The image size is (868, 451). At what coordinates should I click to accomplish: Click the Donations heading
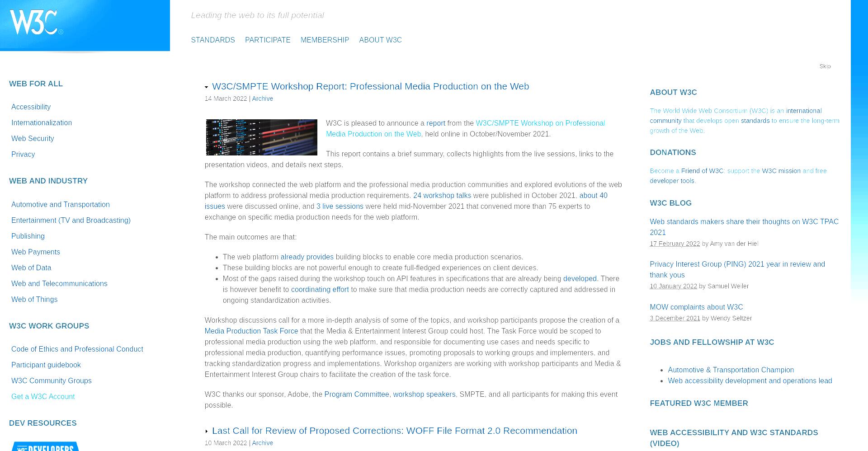[673, 152]
